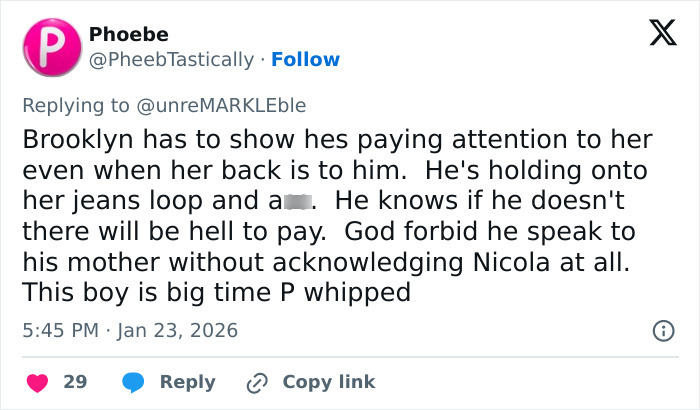Viewport: 700px width, 410px height.
Task: Click the 29 likes count
Action: point(75,382)
